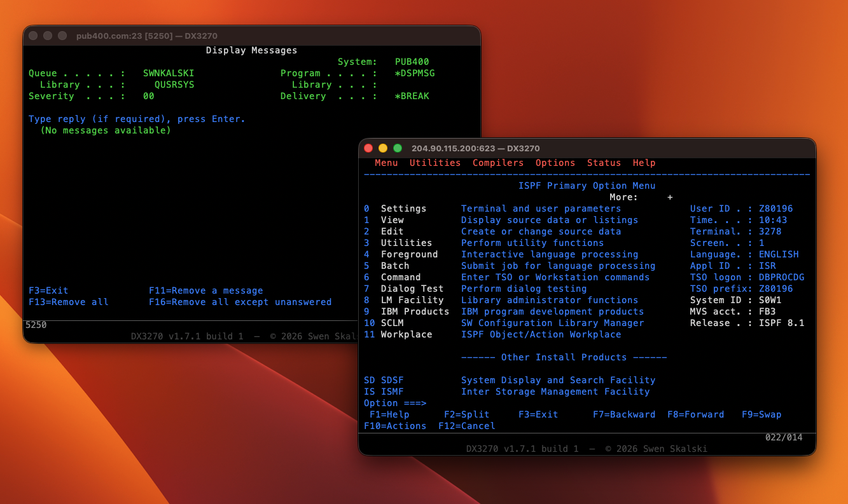This screenshot has width=848, height=504.
Task: Minimize the ISPF window with yellow button
Action: 383,148
